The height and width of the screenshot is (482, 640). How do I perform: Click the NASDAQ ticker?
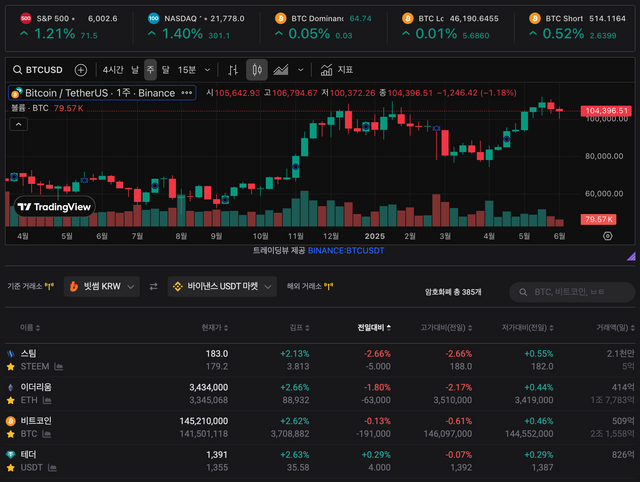(x=196, y=27)
